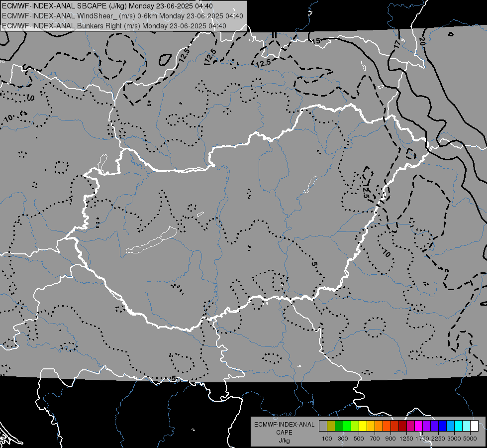487x448 pixels.
Task: Select the brick red legend swatch
Action: coord(395,426)
